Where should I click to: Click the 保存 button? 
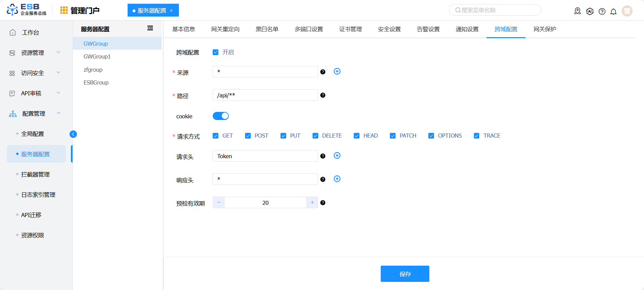point(405,274)
